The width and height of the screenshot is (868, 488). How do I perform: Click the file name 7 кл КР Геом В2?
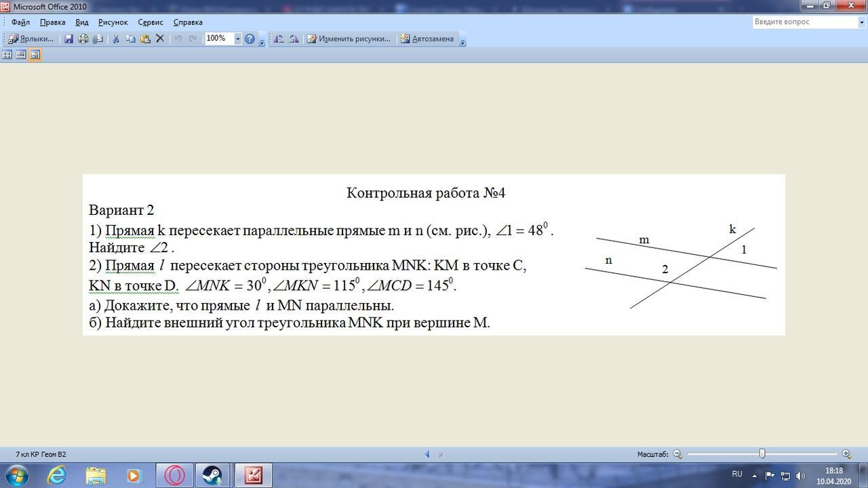tap(41, 454)
